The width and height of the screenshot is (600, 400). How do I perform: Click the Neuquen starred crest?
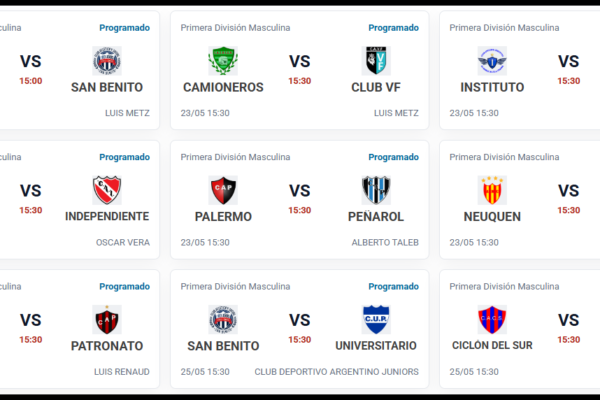[x=492, y=190]
